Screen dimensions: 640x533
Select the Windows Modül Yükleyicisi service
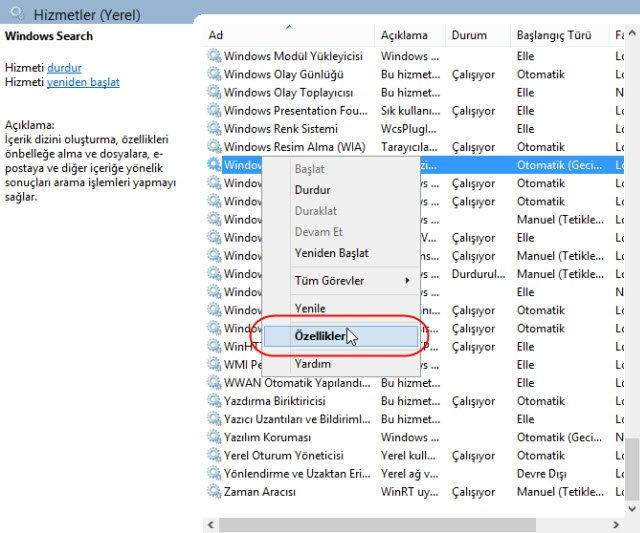coord(293,56)
